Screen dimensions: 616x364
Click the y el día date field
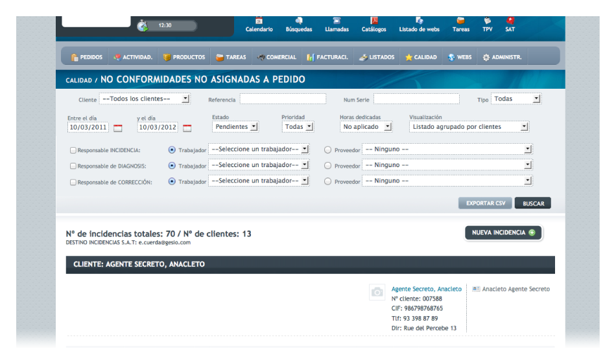[158, 128]
